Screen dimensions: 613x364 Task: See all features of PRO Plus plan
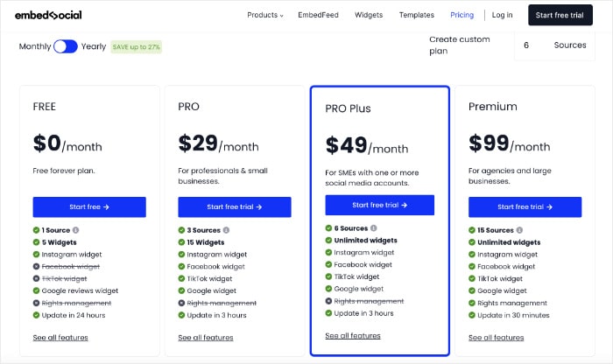click(353, 335)
